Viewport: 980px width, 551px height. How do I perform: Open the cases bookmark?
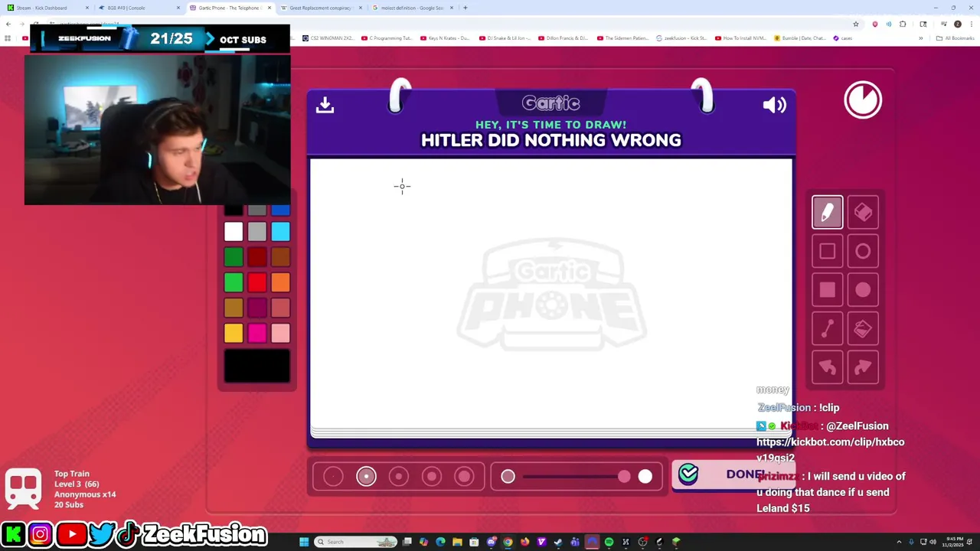(843, 38)
